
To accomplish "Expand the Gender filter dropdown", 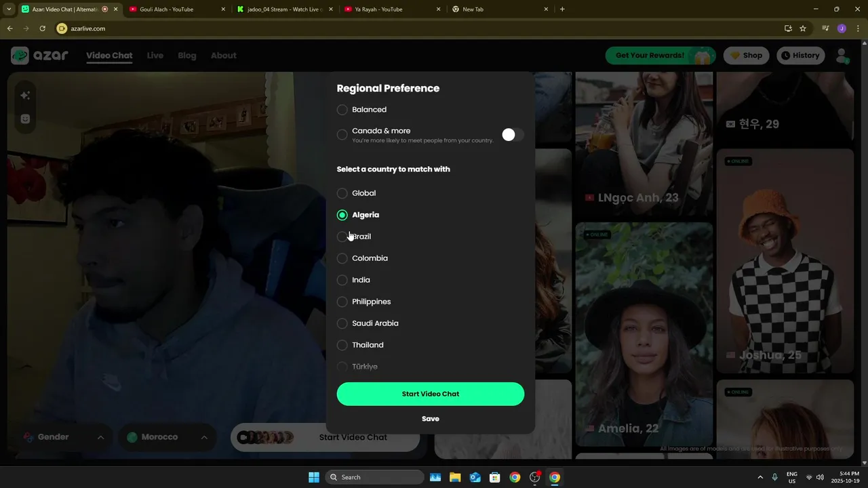I will click(x=64, y=437).
